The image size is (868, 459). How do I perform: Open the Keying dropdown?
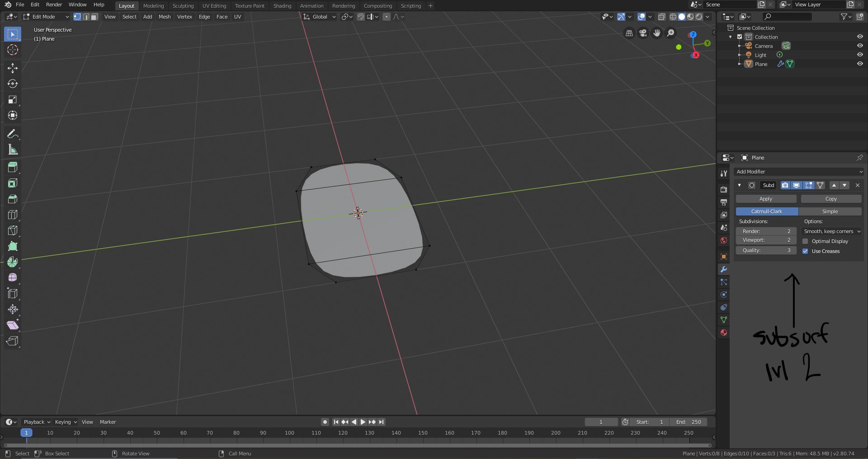(x=66, y=422)
